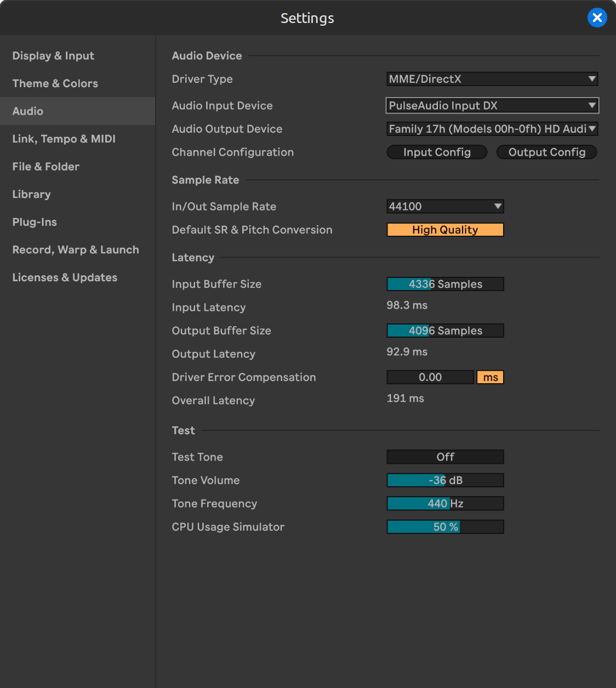This screenshot has width=616, height=688.
Task: Click the Input Config button
Action: (437, 152)
